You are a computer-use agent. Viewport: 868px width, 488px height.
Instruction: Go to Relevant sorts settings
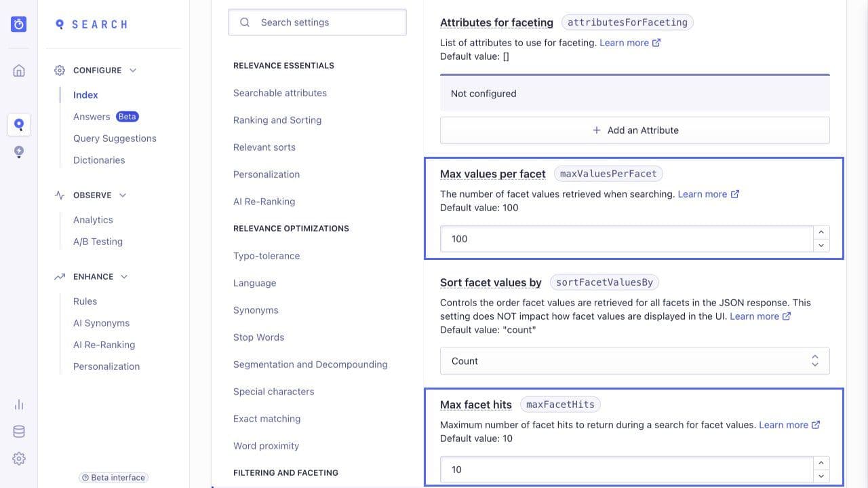pyautogui.click(x=264, y=147)
